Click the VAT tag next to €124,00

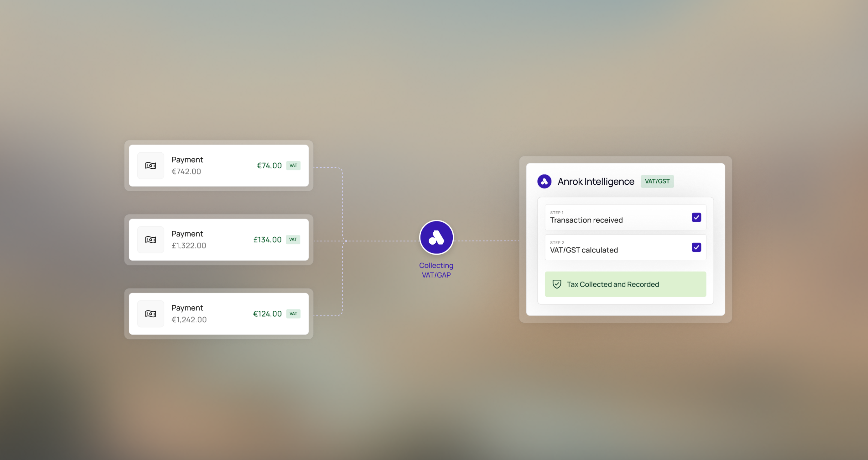pos(293,313)
